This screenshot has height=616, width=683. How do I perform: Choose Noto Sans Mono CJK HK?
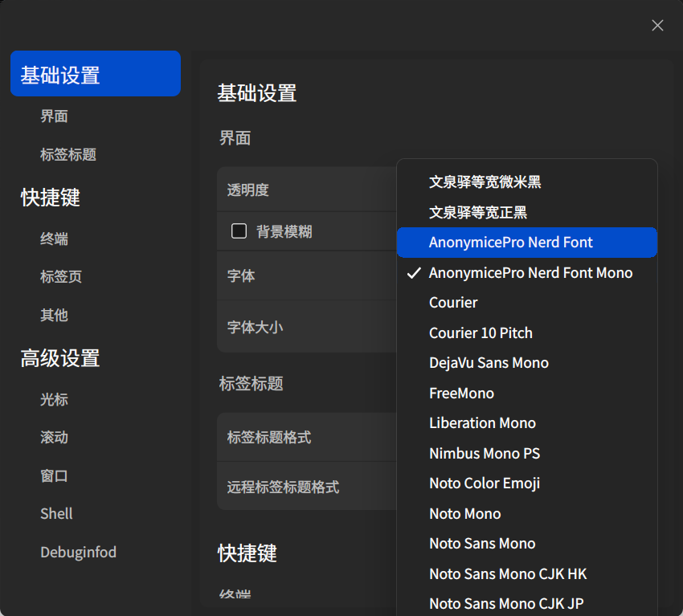click(526, 573)
